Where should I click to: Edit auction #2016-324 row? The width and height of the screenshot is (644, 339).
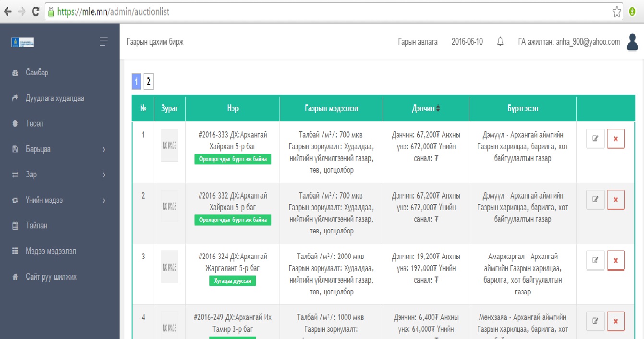point(595,260)
